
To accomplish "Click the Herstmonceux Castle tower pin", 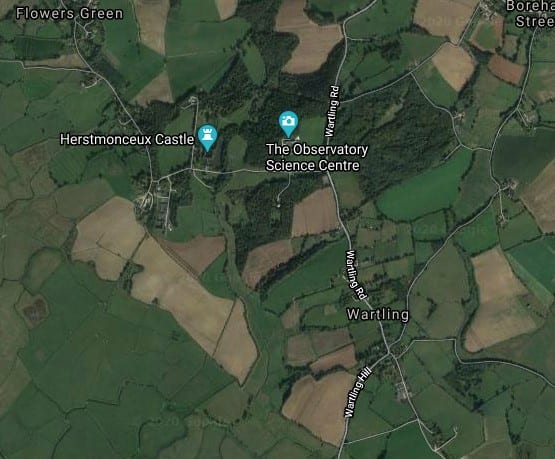I will pos(207,138).
